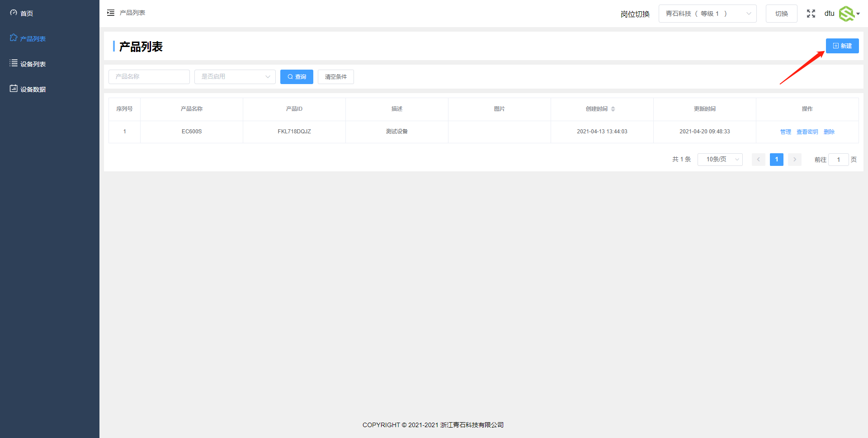This screenshot has width=868, height=438.
Task: Open 设备列表 in the sidebar
Action: click(33, 64)
